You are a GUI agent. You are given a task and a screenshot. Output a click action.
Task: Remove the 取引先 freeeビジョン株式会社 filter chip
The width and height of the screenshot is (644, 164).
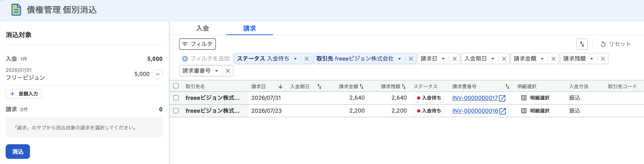pyautogui.click(x=411, y=59)
